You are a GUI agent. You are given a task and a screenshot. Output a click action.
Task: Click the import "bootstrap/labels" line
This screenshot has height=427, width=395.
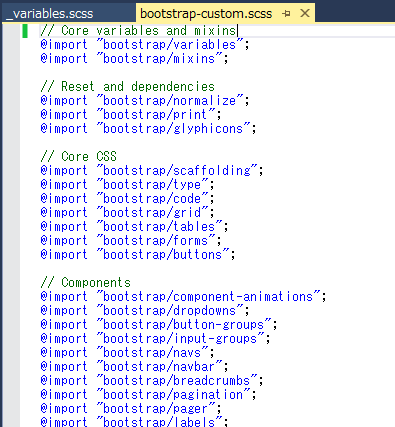pos(134,422)
